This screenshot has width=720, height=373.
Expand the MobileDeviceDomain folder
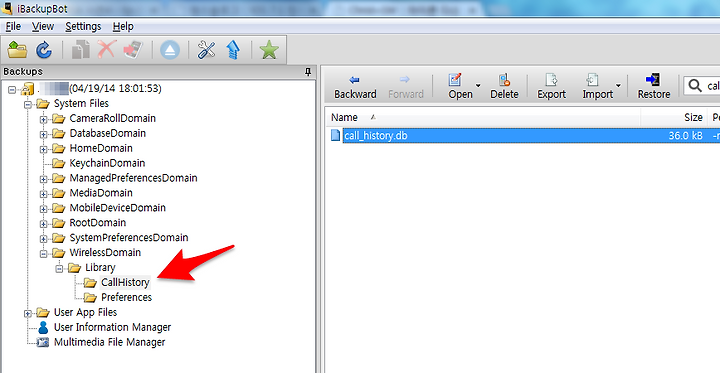tap(43, 209)
